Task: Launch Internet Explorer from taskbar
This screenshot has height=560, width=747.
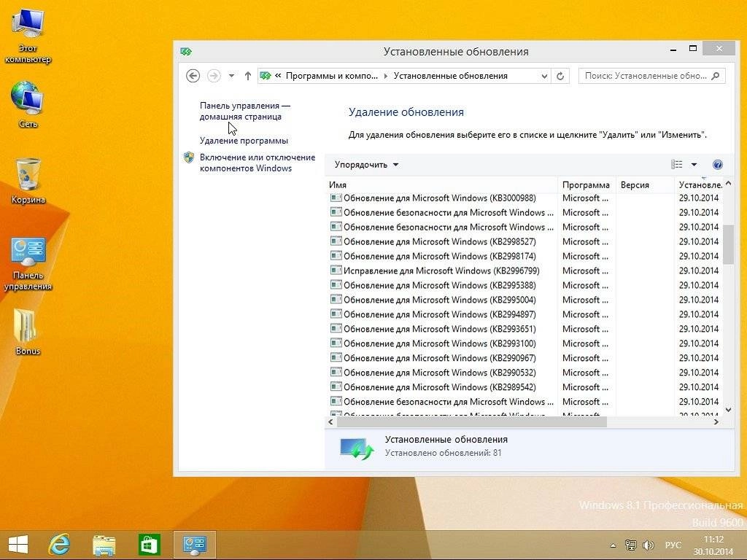Action: (x=60, y=544)
